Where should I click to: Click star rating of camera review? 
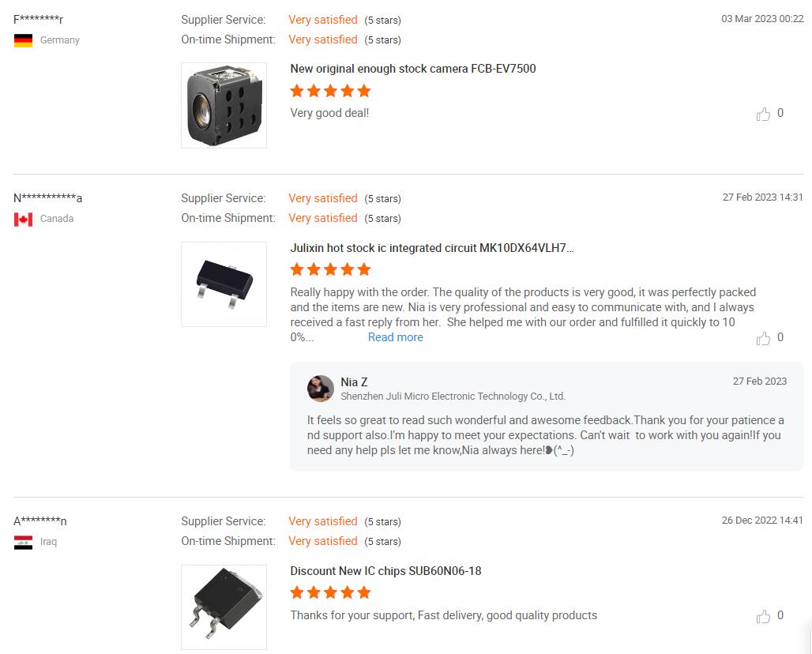[x=330, y=91]
